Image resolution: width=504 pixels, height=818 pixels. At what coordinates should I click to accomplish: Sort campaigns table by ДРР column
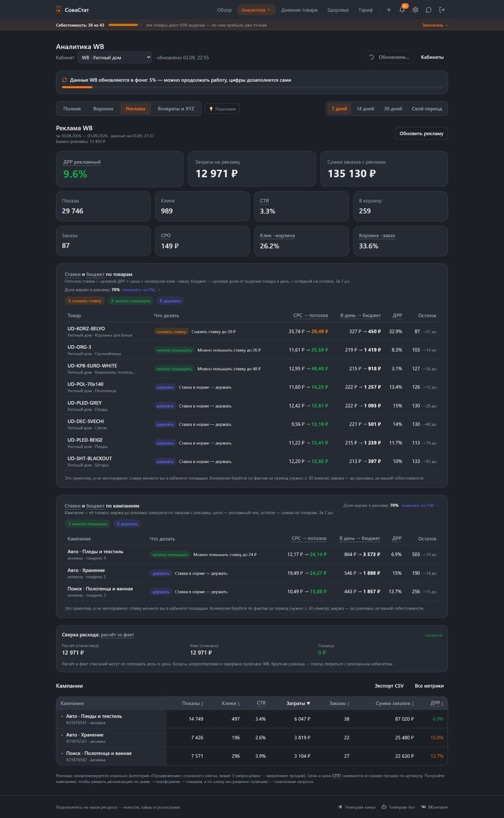(x=437, y=703)
